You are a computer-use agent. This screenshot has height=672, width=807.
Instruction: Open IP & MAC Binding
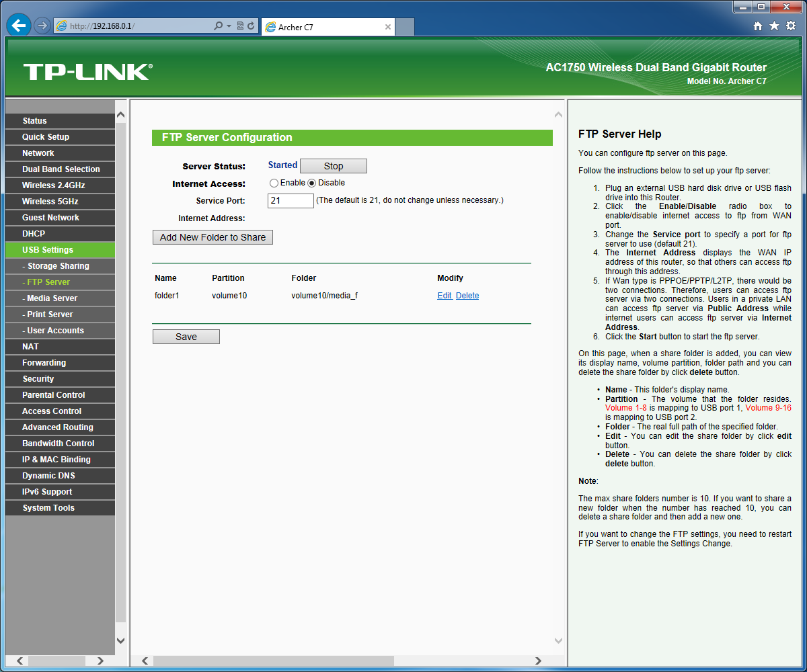click(60, 460)
